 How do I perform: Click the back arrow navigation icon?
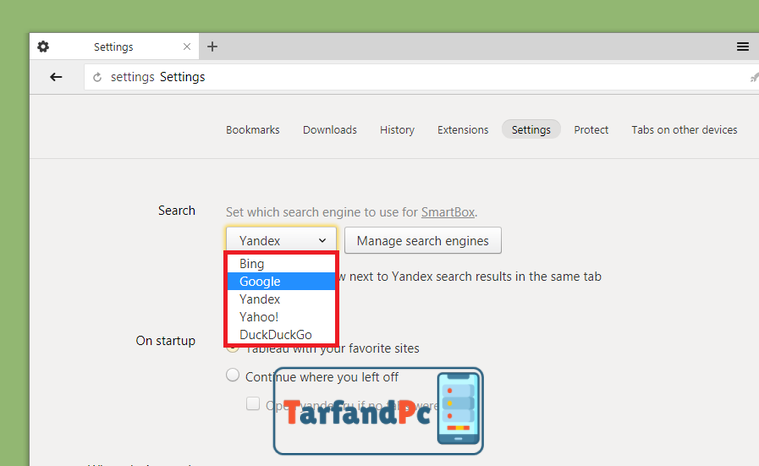tap(56, 77)
